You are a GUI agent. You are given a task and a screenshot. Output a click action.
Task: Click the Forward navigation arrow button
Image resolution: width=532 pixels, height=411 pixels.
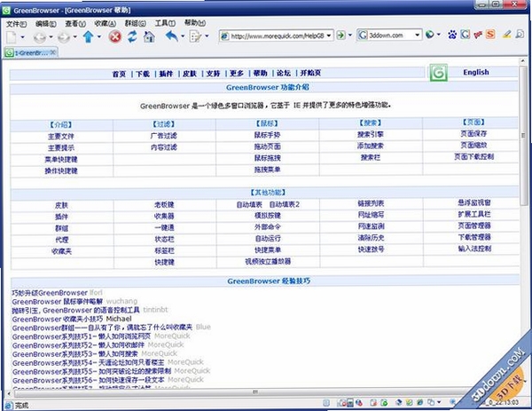pos(64,37)
